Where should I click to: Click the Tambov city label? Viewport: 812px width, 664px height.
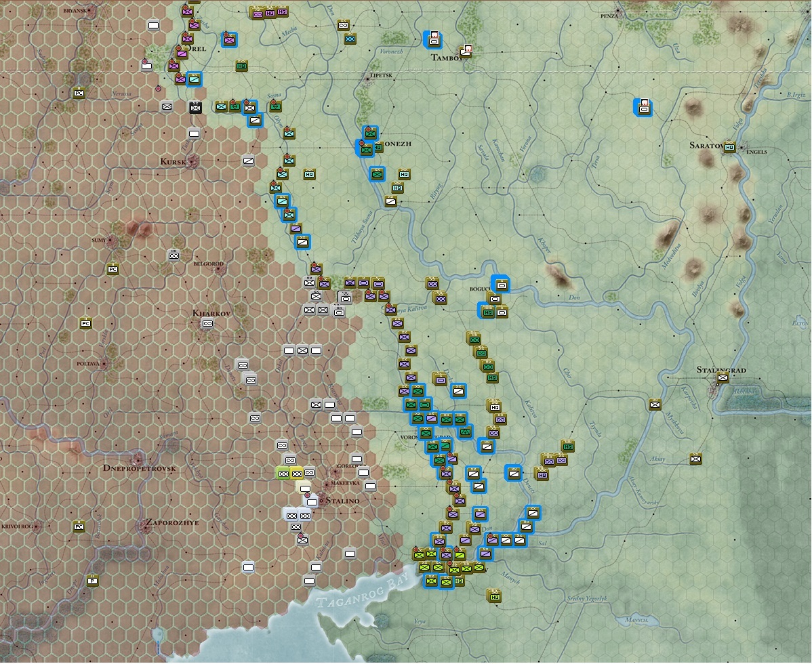pos(446,58)
